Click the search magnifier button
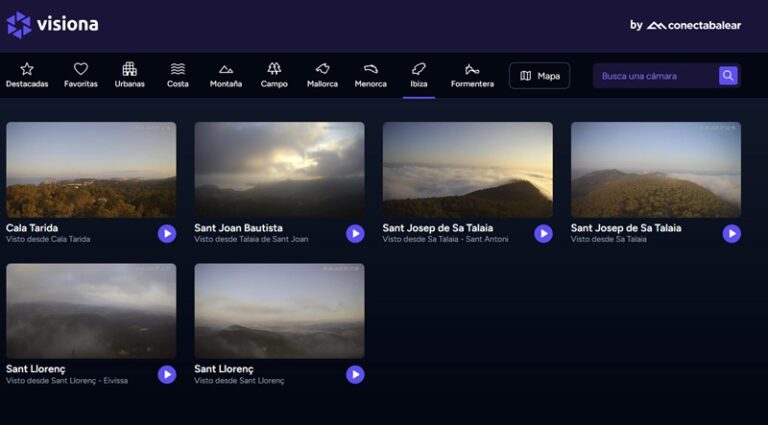Screen dimensions: 768x425 coord(728,76)
